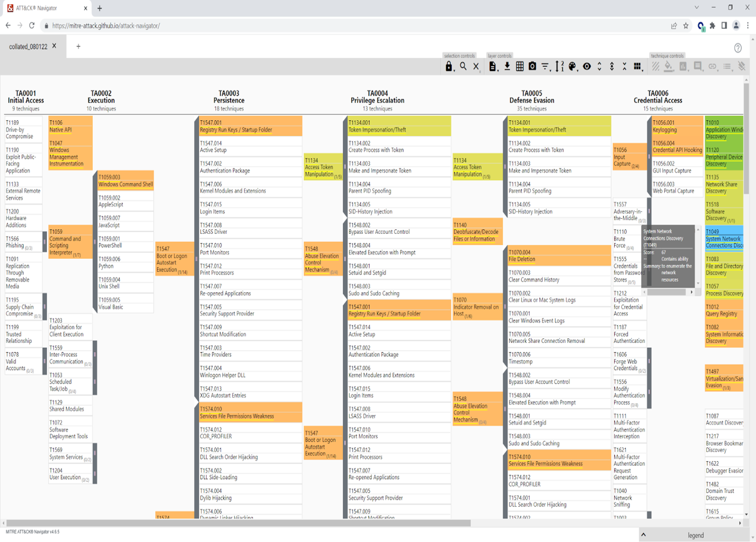Screen dimensions: 756x542
Task: Click the TA0006 Credential Access tactic header
Action: coord(658,97)
